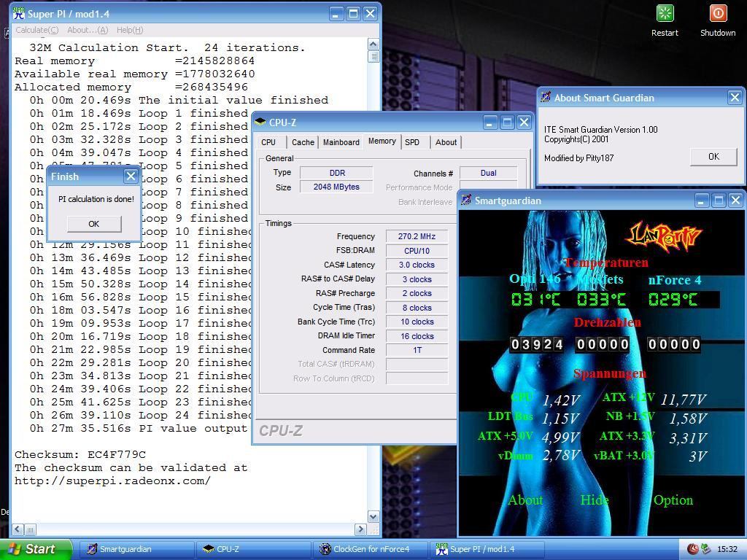Click the Shutdown desktop icon
The image size is (747, 560).
(x=718, y=13)
